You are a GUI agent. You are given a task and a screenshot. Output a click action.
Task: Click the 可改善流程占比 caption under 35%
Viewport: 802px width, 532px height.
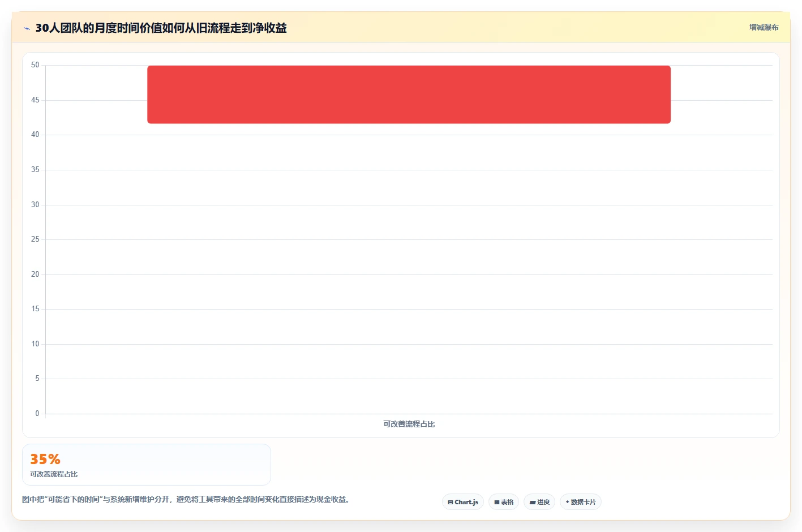pyautogui.click(x=54, y=474)
